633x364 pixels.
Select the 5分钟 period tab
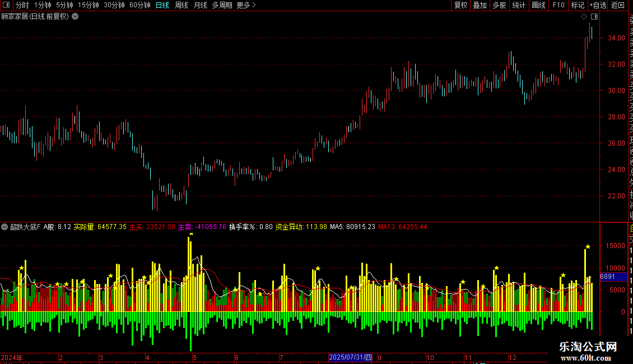(64, 5)
